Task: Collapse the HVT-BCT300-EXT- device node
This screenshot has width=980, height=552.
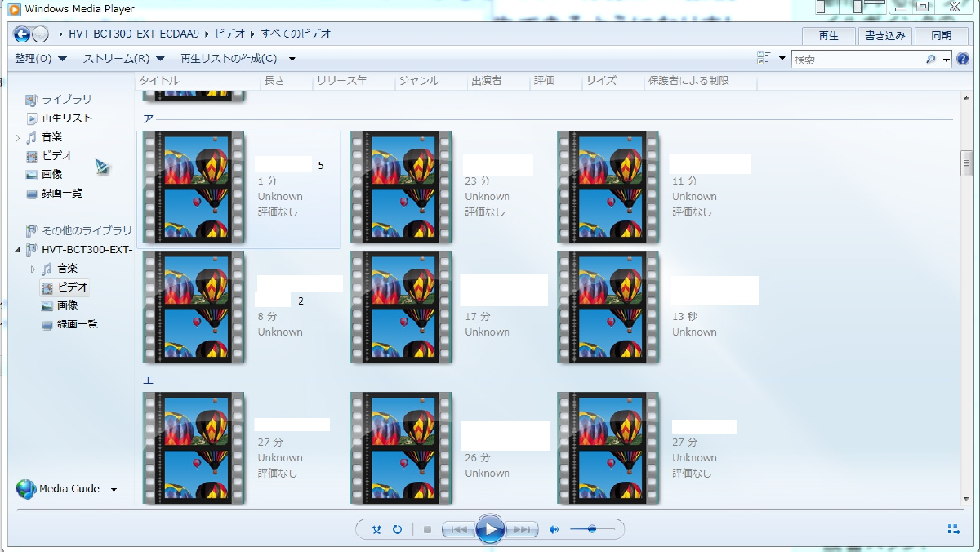Action: click(x=18, y=250)
